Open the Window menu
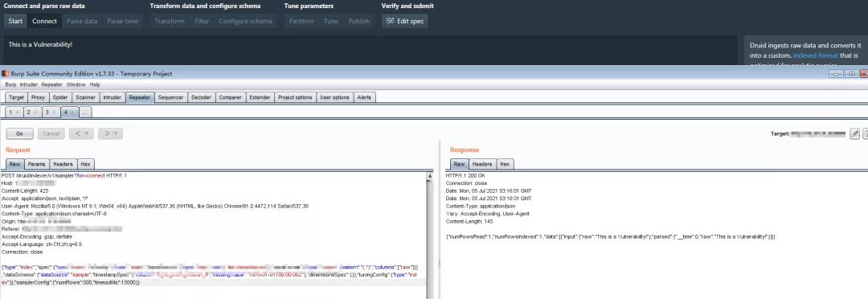This screenshot has height=299, width=868. pos(76,84)
